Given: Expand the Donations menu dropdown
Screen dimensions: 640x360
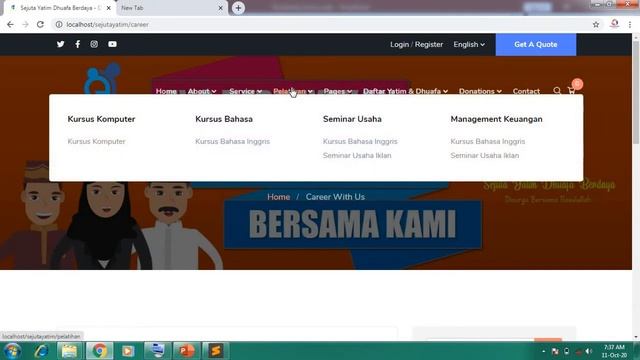Looking at the screenshot, I should point(480,91).
